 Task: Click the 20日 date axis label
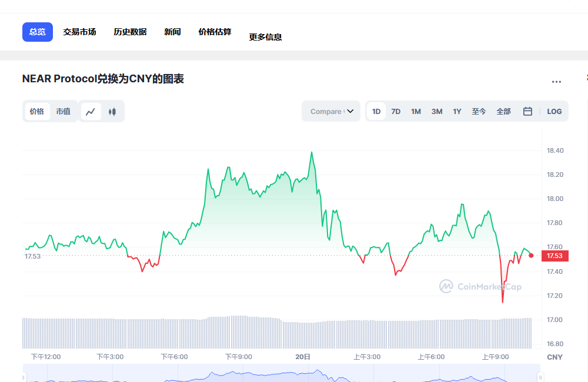coord(303,357)
